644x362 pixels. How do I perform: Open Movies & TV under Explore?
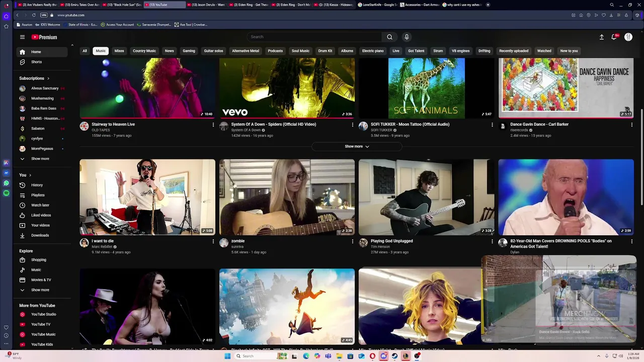tap(42, 280)
